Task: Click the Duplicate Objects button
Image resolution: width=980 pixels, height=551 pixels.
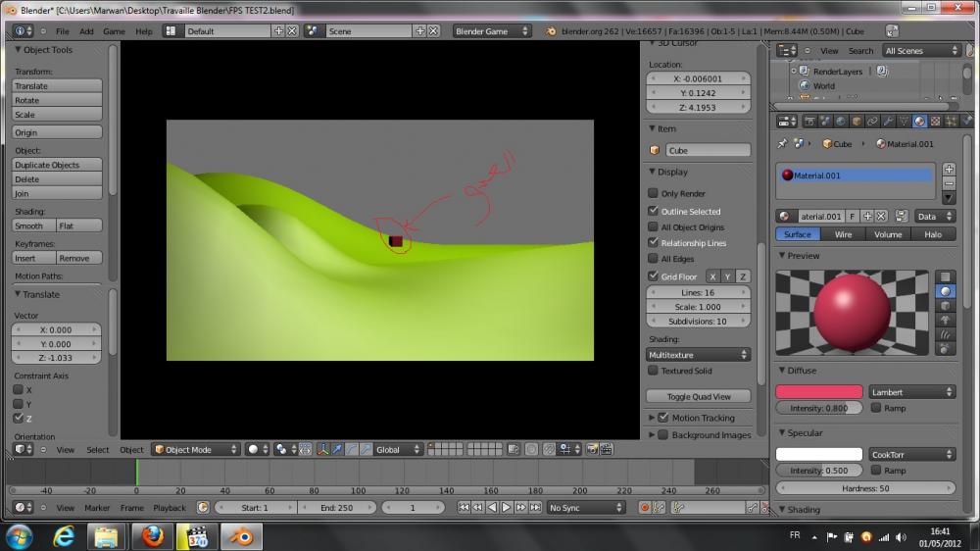Action: [58, 166]
